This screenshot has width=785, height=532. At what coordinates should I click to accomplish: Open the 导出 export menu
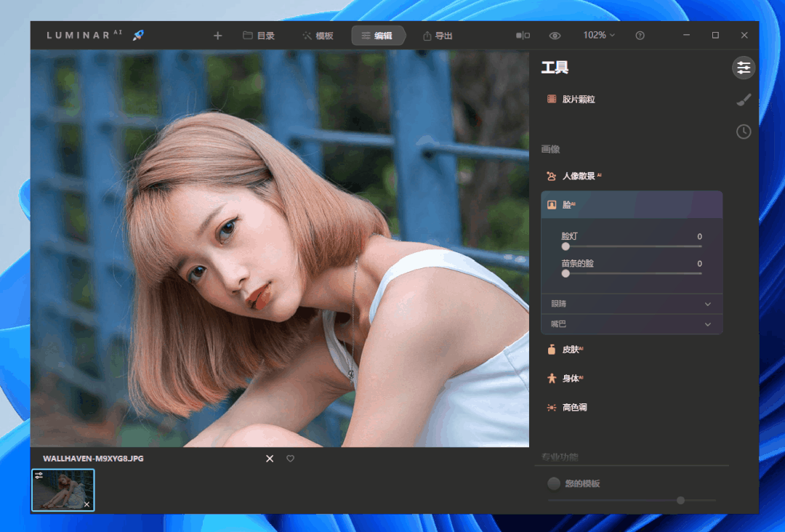438,36
